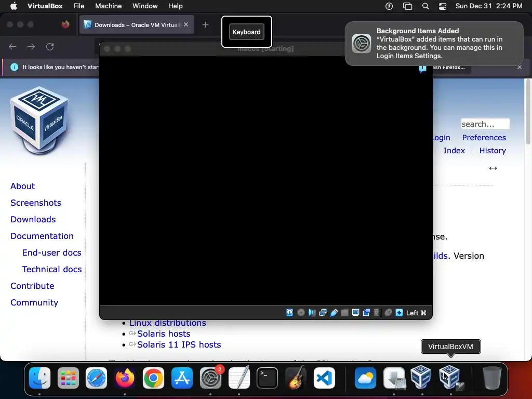The width and height of the screenshot is (532, 399).
Task: Click the optical disc icon in VM status bar
Action: pos(301,312)
